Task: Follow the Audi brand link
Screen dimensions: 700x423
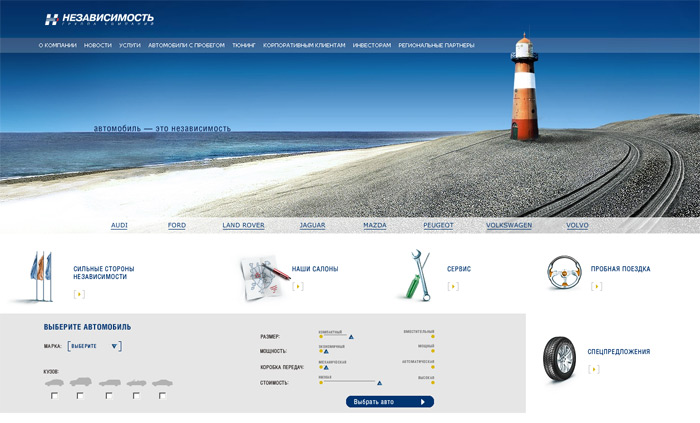Action: click(119, 225)
